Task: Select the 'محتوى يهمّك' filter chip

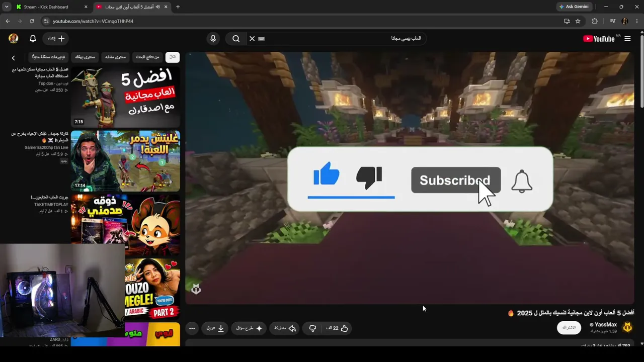Action: pos(85,57)
